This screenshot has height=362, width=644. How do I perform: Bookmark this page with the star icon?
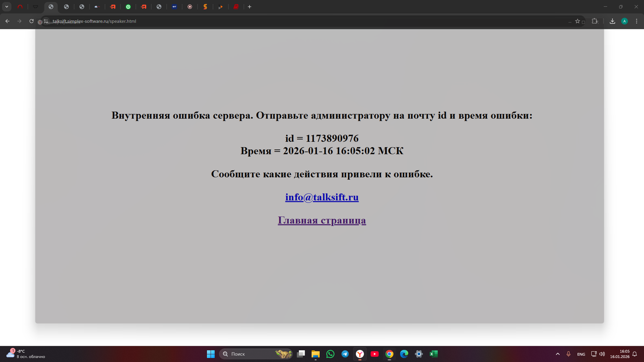point(577,21)
